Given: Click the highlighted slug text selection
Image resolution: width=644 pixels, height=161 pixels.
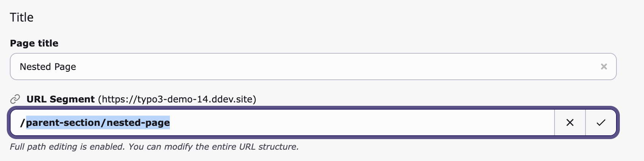Looking at the screenshot, I should coord(98,122).
